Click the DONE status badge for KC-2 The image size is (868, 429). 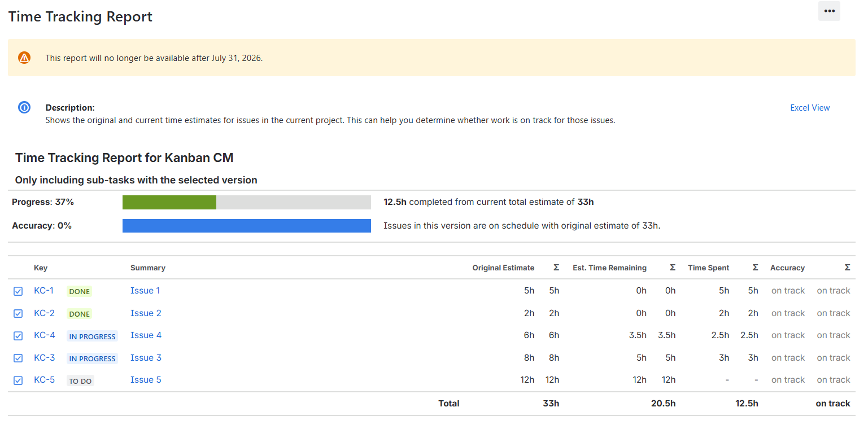(79, 314)
